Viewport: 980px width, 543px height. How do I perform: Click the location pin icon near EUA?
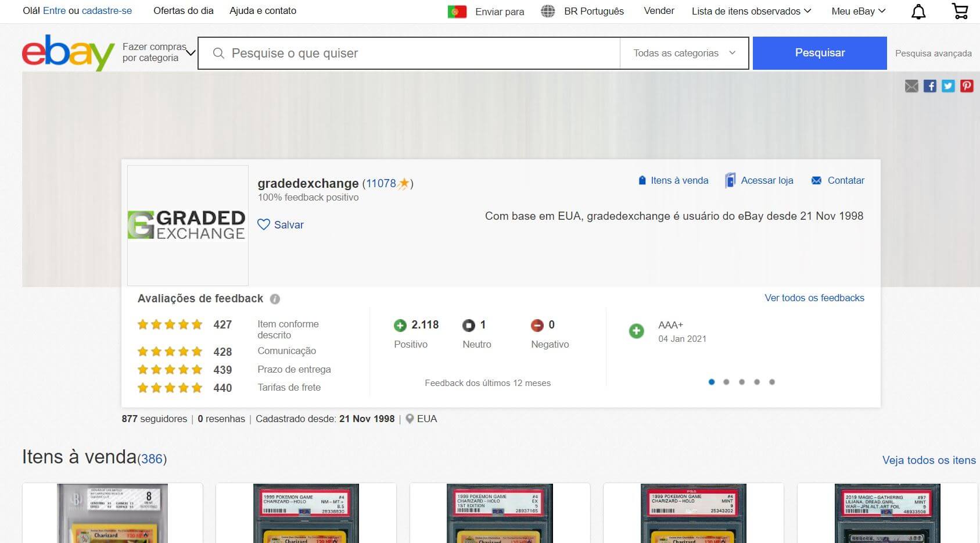[x=410, y=419]
